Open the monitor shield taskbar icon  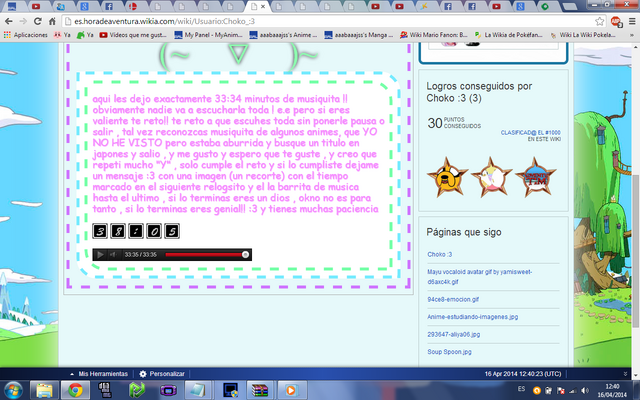tap(229, 390)
